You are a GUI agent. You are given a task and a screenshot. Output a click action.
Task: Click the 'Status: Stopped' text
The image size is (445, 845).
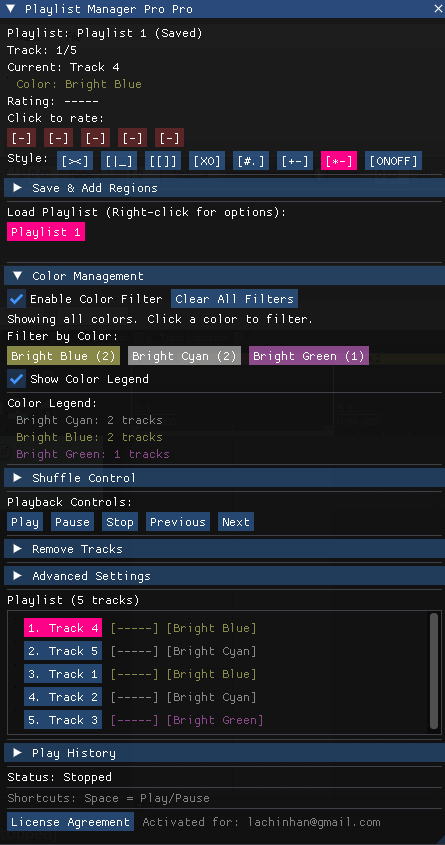(x=59, y=777)
